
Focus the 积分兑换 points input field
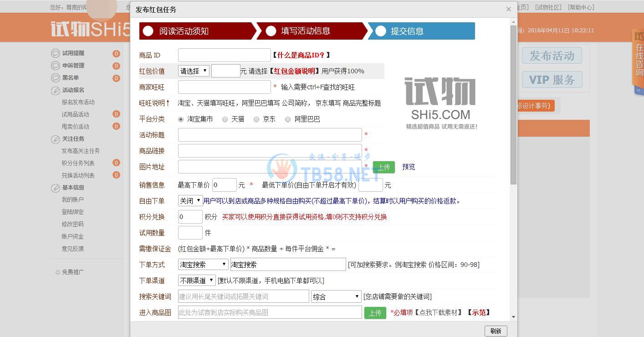coord(190,217)
